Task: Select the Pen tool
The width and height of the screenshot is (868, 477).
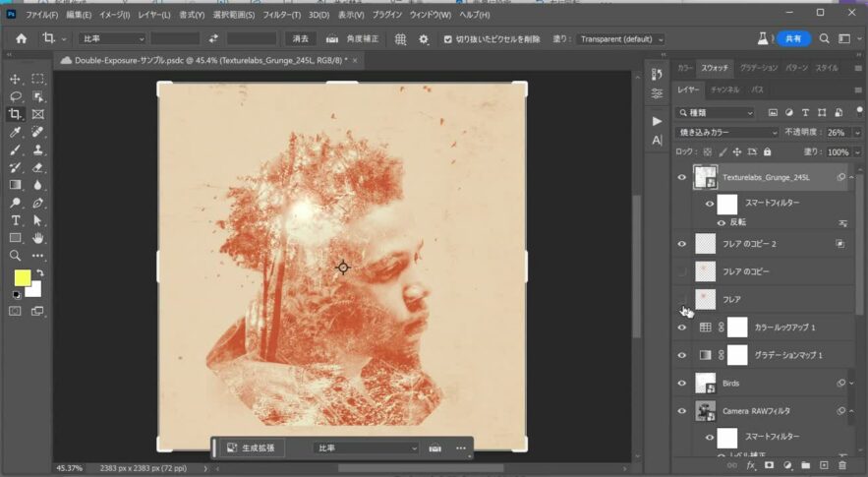Action: [x=37, y=203]
